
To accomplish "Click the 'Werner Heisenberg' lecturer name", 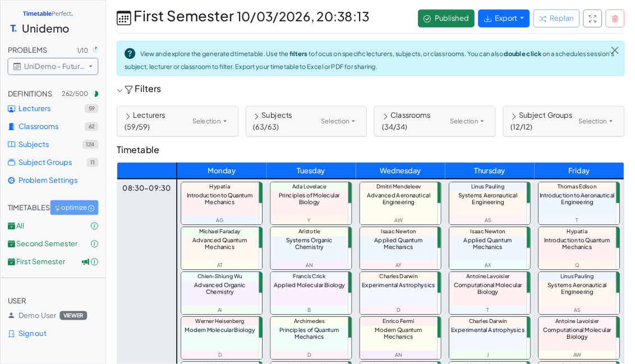I will pyautogui.click(x=219, y=321).
